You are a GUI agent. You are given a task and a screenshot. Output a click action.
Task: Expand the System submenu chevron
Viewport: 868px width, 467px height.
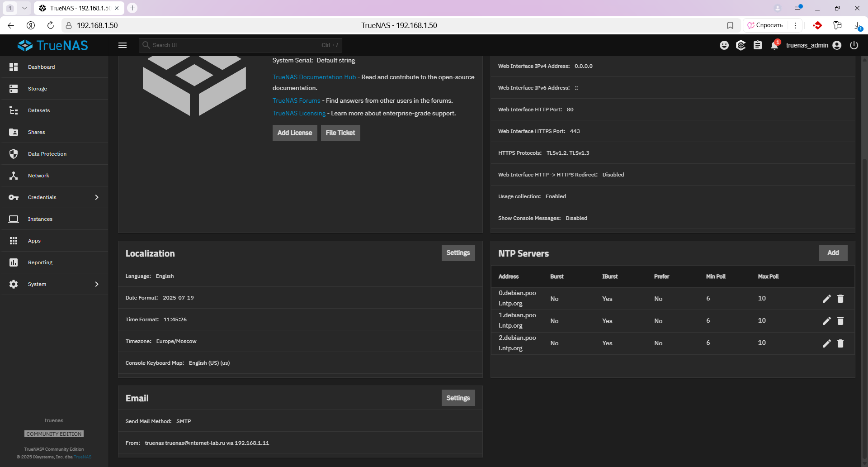97,284
